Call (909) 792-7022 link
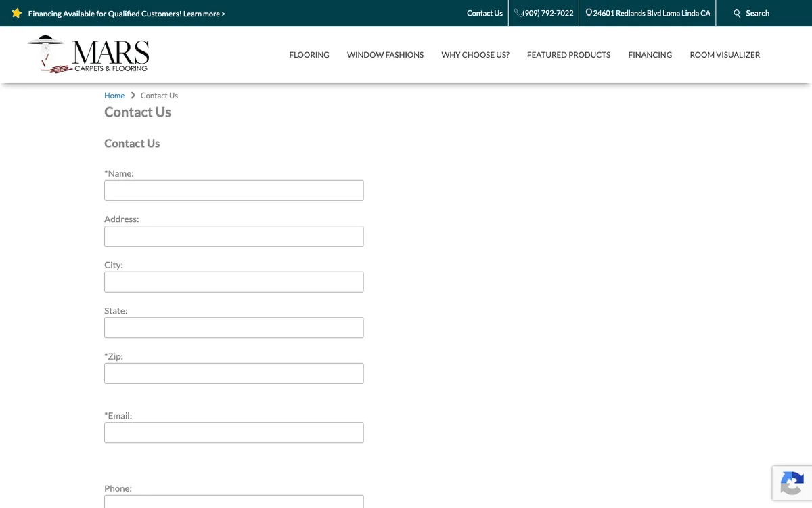This screenshot has height=508, width=812. tap(547, 13)
